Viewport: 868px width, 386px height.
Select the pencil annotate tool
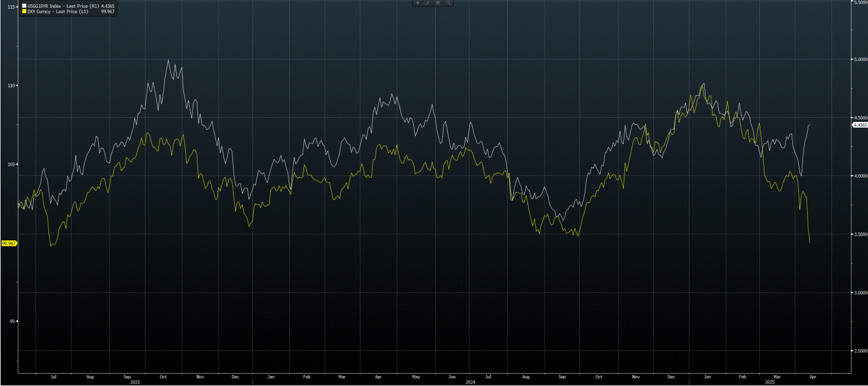[x=427, y=3]
